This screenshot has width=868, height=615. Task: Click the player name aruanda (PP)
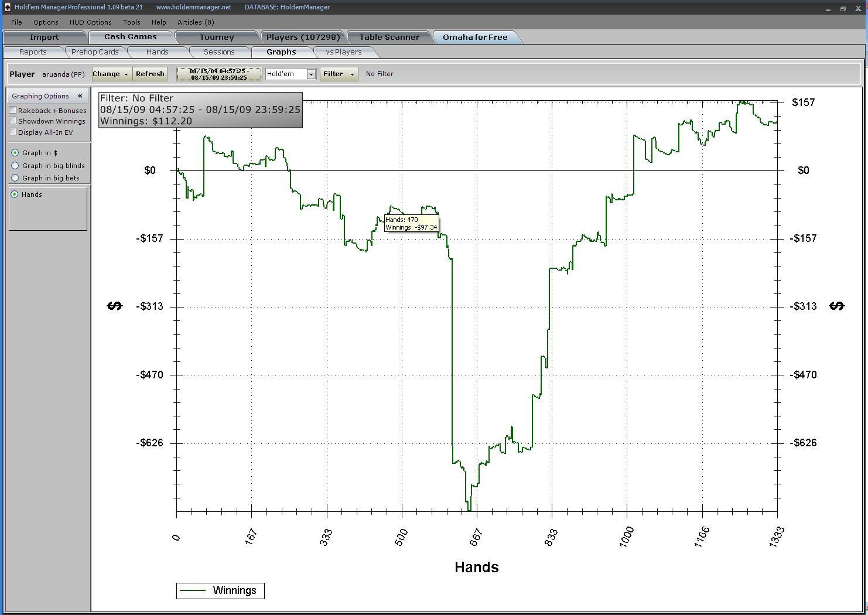(x=63, y=74)
